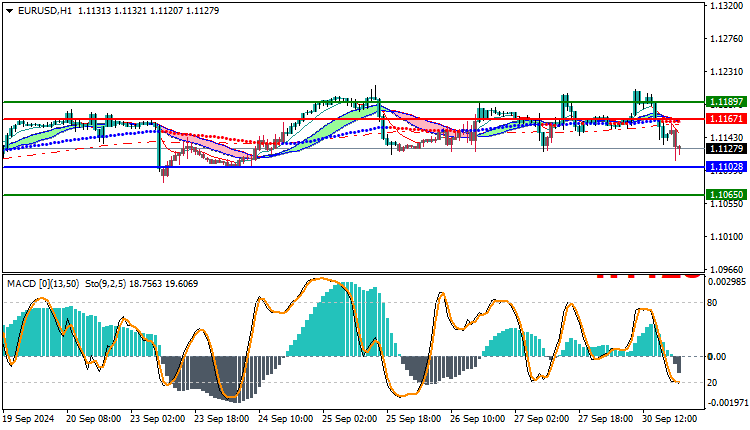Click the 25 Sep 02:00 time label

coord(350,419)
